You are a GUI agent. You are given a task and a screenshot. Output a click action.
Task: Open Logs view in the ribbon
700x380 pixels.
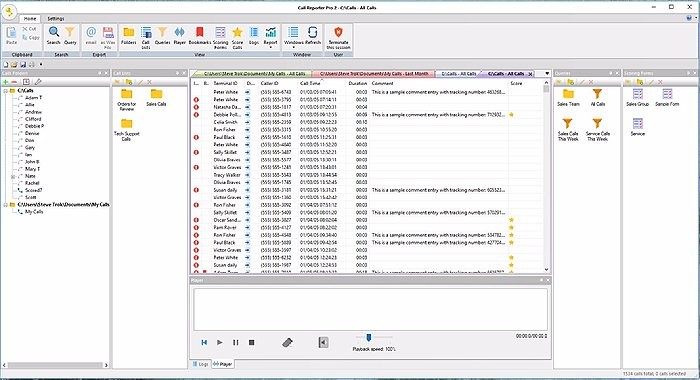tap(254, 36)
